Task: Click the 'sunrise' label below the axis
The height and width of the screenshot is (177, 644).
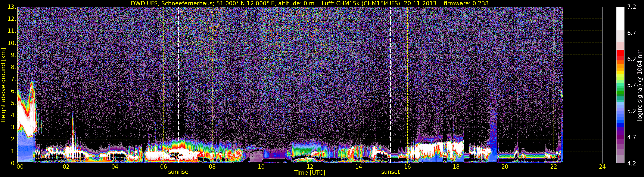Action: [x=178, y=172]
